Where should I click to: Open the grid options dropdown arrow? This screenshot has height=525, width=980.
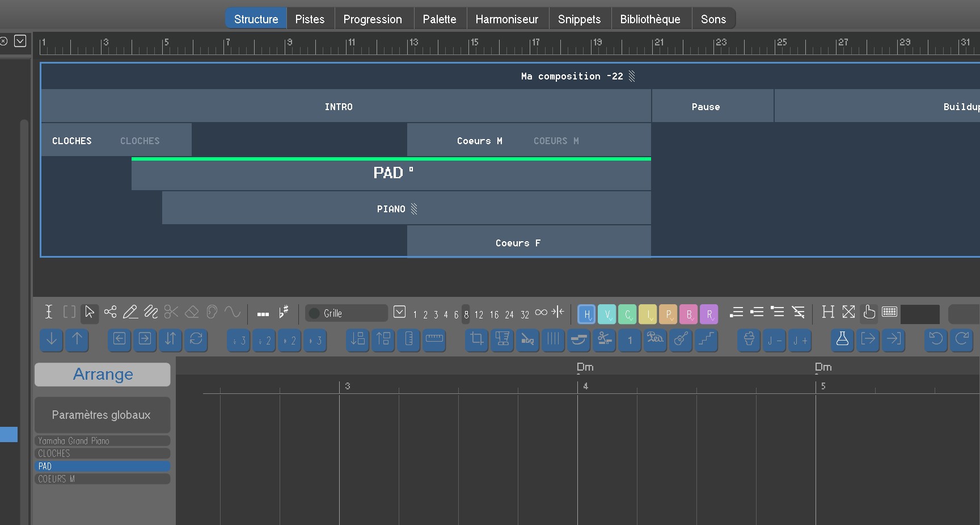tap(399, 312)
